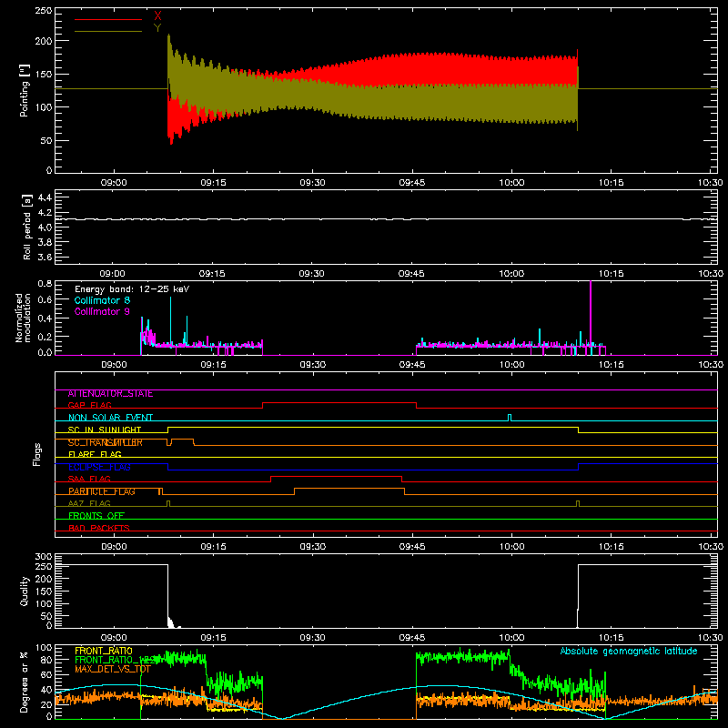This screenshot has width=728, height=728.
Task: Click the 80 tick on Degrees axis
Action: 46,659
